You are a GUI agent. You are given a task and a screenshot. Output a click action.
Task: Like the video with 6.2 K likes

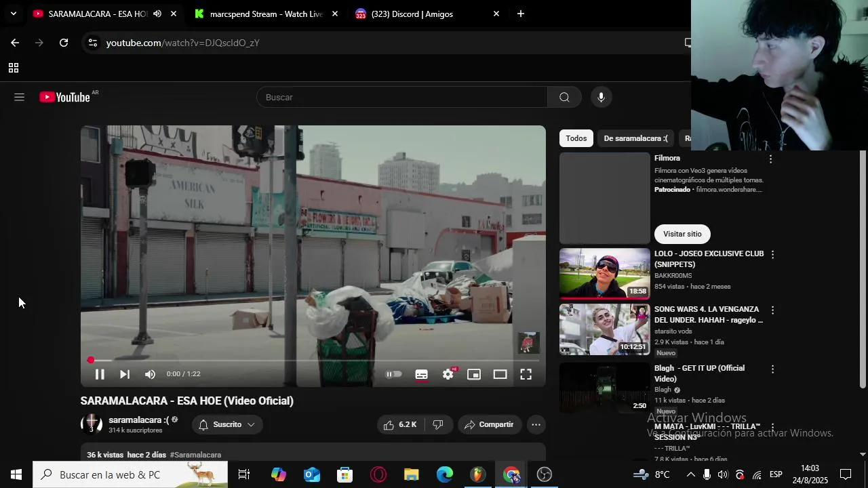tap(400, 425)
